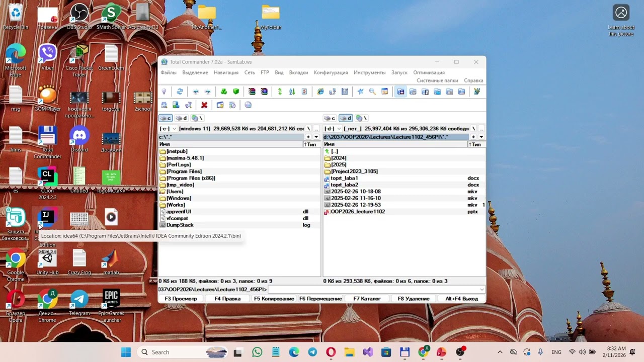Select drive c button in left panel
Viewport: 644px width, 362px height.
(x=166, y=118)
